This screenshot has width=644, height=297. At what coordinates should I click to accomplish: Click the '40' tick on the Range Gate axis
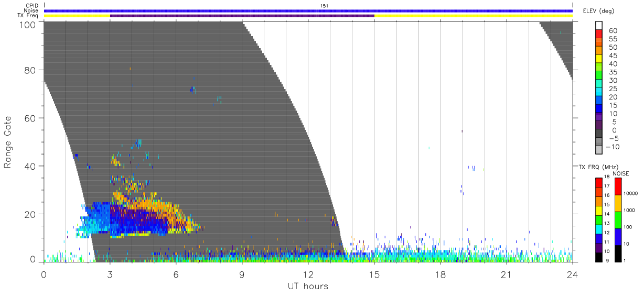click(29, 166)
